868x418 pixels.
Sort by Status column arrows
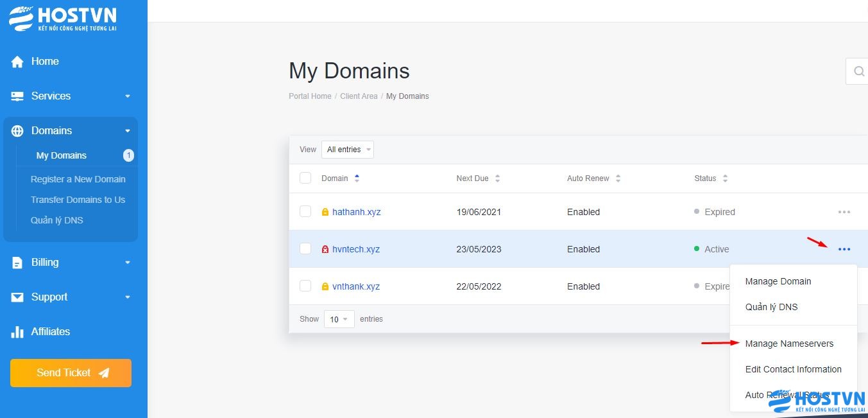click(x=725, y=179)
